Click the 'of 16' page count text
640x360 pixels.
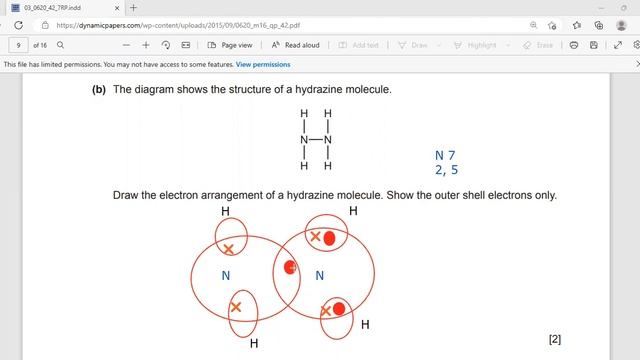point(40,45)
